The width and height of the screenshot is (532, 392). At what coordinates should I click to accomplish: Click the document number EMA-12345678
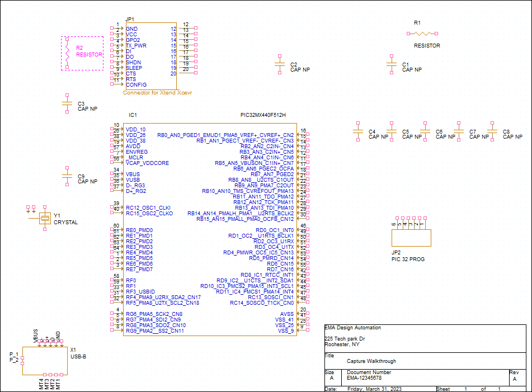(x=364, y=378)
